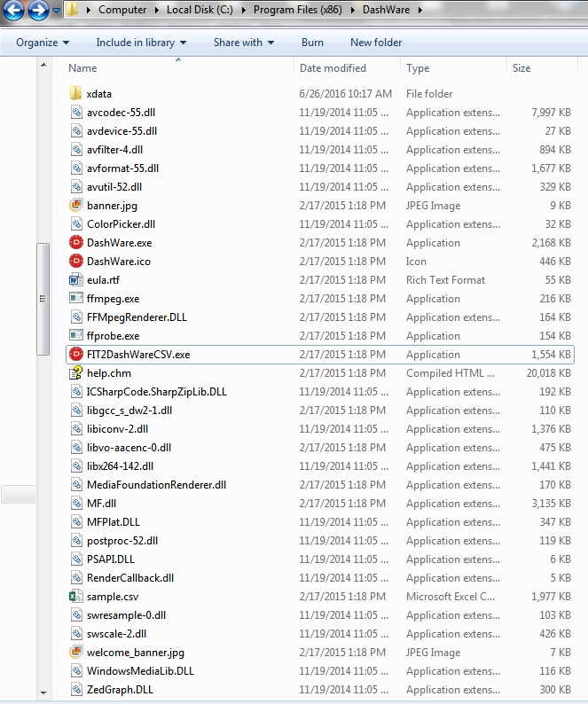Click Program Files (x86) in the breadcrumb
Image resolution: width=588 pixels, height=704 pixels.
pyautogui.click(x=297, y=10)
